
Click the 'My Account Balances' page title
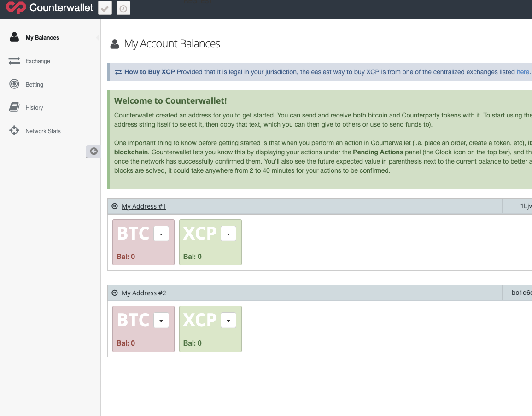[x=172, y=44]
